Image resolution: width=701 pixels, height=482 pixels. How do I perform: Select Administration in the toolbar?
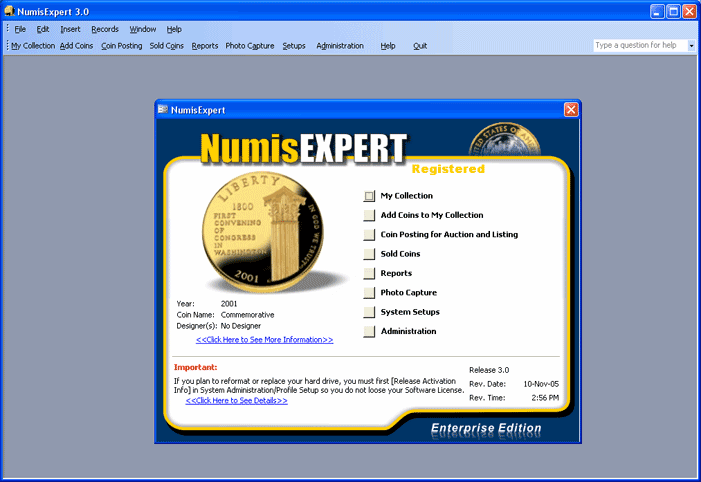point(340,46)
